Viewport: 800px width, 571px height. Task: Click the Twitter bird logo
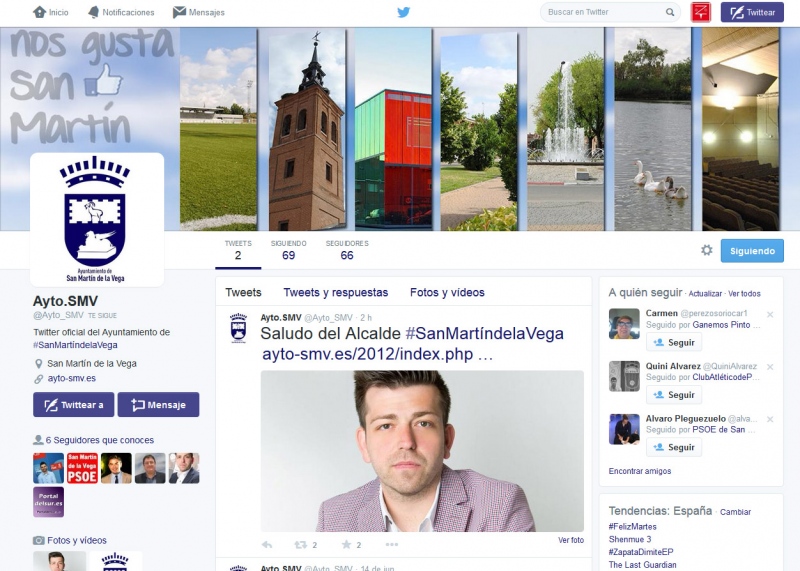[x=404, y=12]
